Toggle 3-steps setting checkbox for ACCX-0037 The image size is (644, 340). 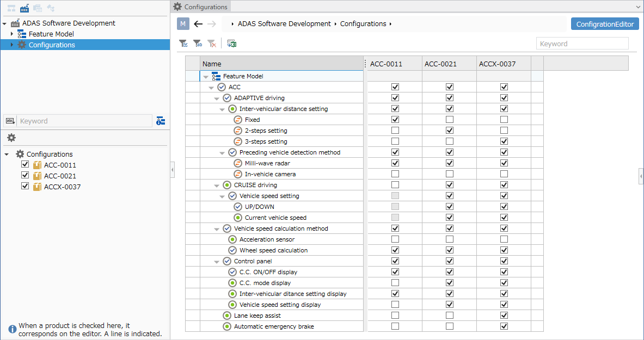tap(504, 141)
